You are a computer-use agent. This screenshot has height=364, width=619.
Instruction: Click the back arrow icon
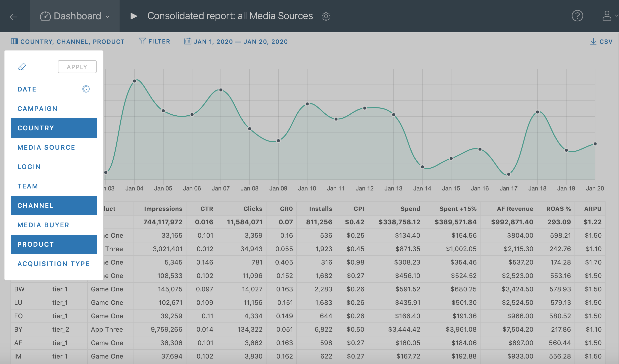coord(14,17)
